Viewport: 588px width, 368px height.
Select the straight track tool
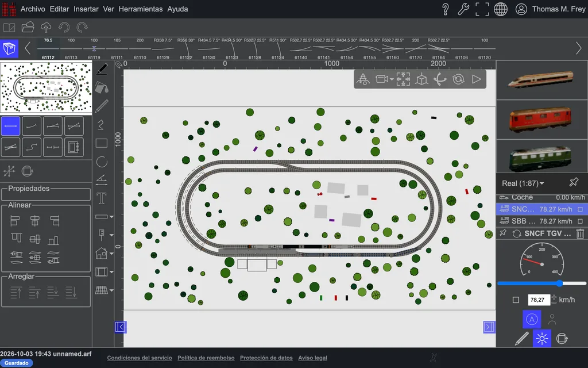10,126
